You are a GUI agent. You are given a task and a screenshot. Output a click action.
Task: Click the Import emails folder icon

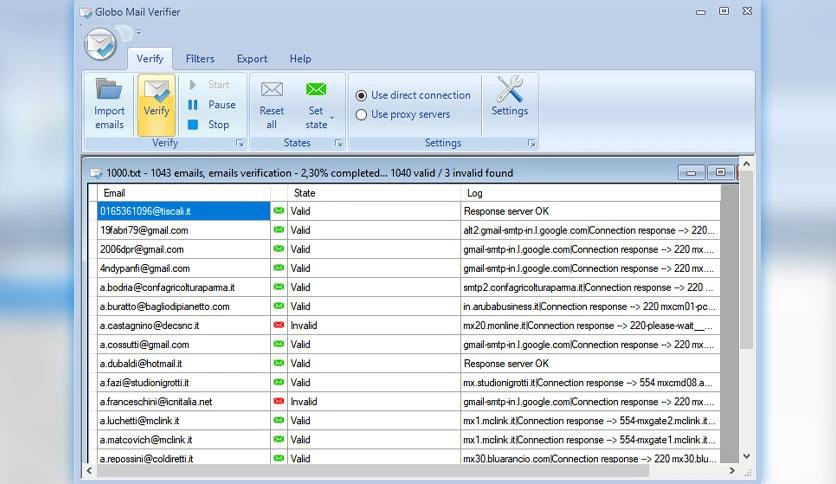(x=109, y=88)
